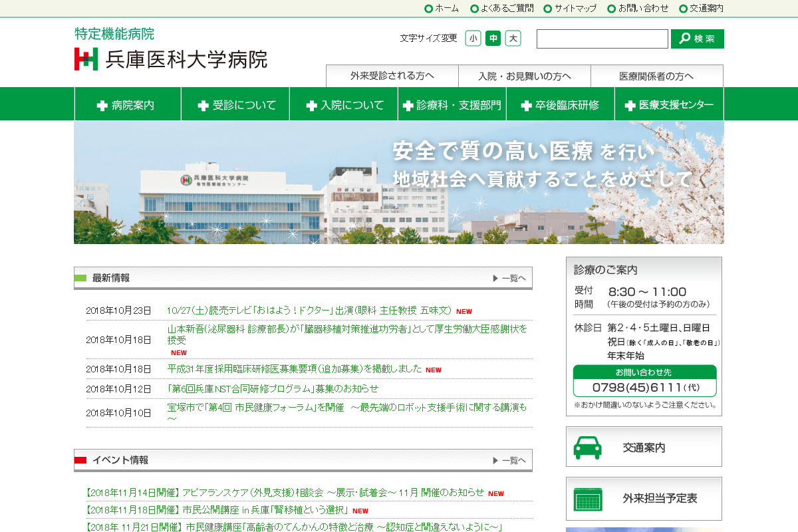Viewport: 798px width, 532px height.
Task: Open the 卒後臨床研修 navigation menu
Action: click(x=561, y=104)
